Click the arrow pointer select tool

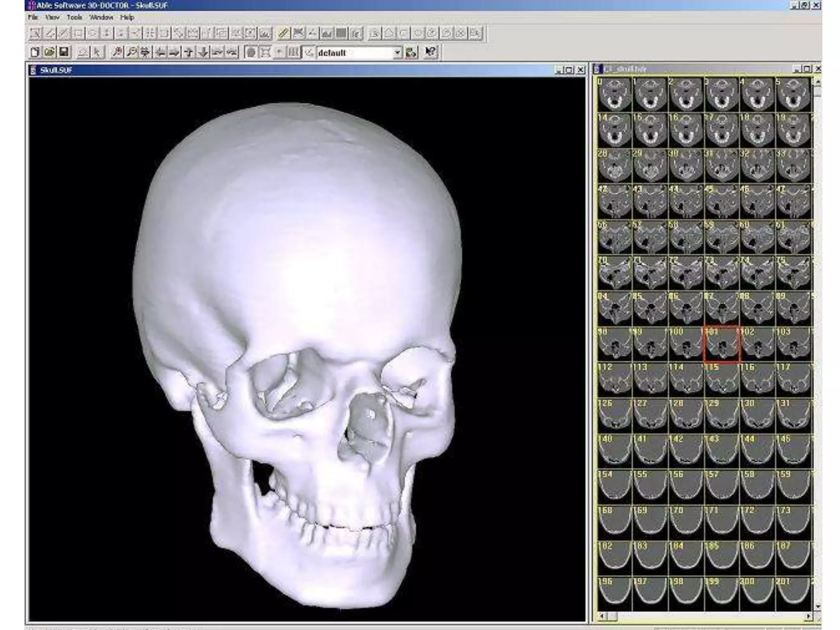(97, 52)
